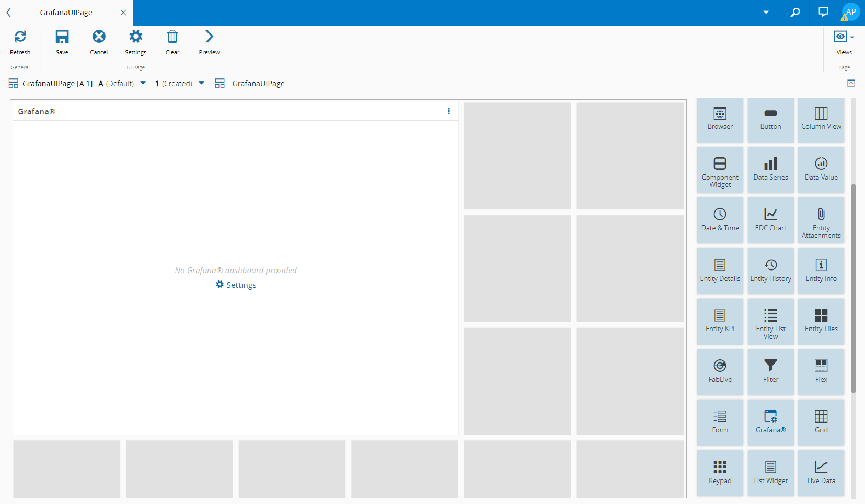Select the FabLive widget
Viewport: 865px width, 504px height.
[x=720, y=372]
